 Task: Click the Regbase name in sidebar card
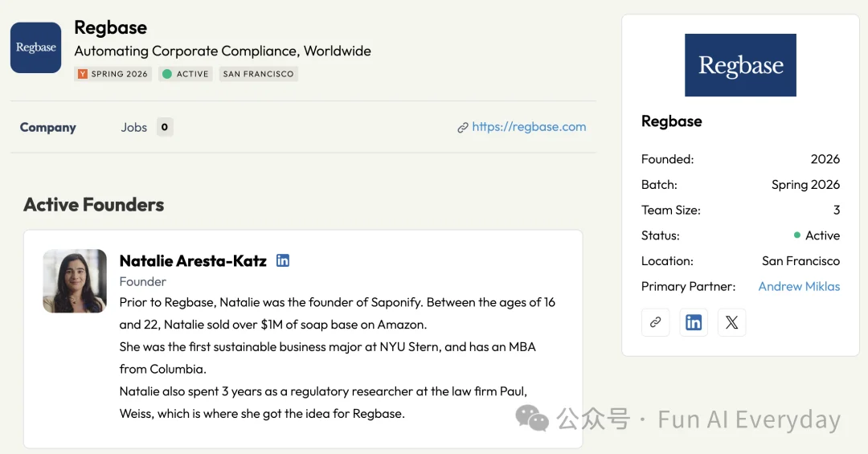(671, 121)
